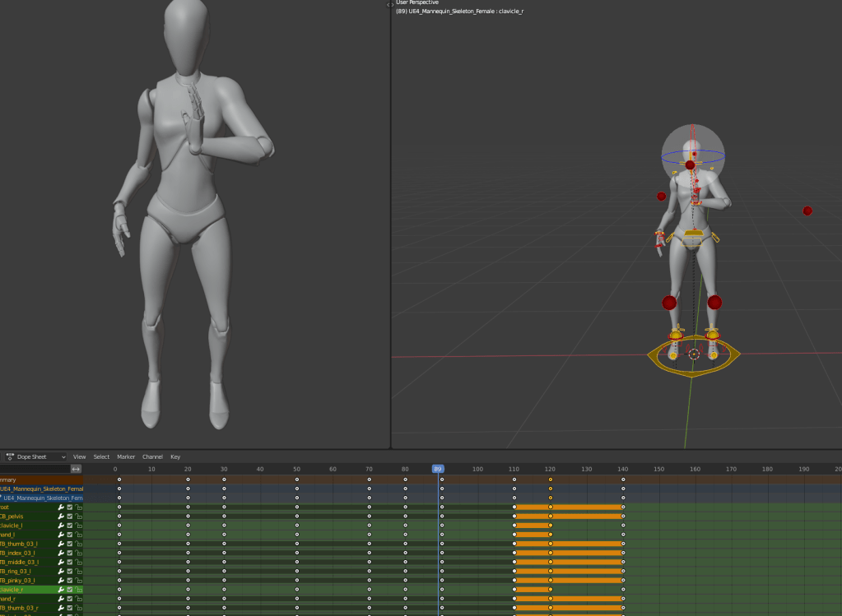
Task: Toggle the mute checkbox on root channel
Action: point(70,507)
